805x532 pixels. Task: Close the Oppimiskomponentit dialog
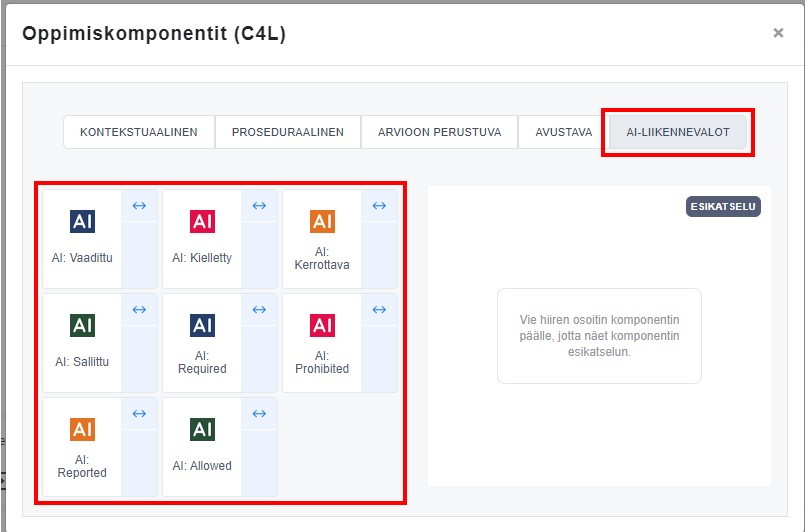[x=778, y=33]
